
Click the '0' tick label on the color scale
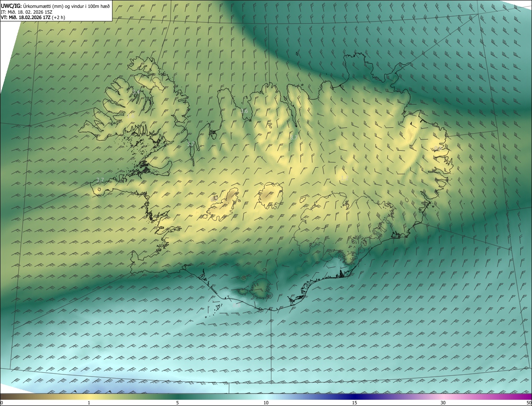(x=2, y=403)
